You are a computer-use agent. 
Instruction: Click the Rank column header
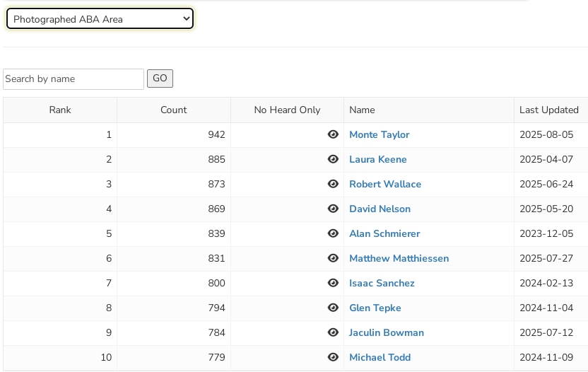60,110
